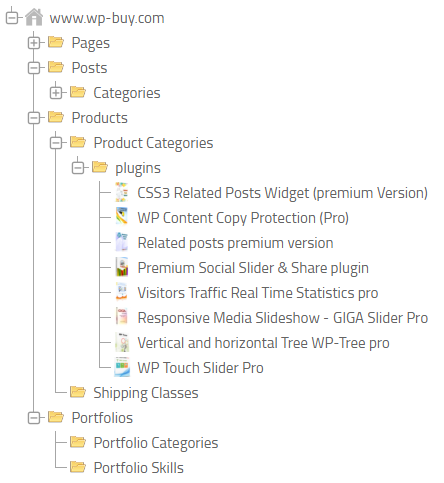Image resolution: width=444 pixels, height=483 pixels.
Task: Collapse the Posts tree node
Action: tap(34, 68)
